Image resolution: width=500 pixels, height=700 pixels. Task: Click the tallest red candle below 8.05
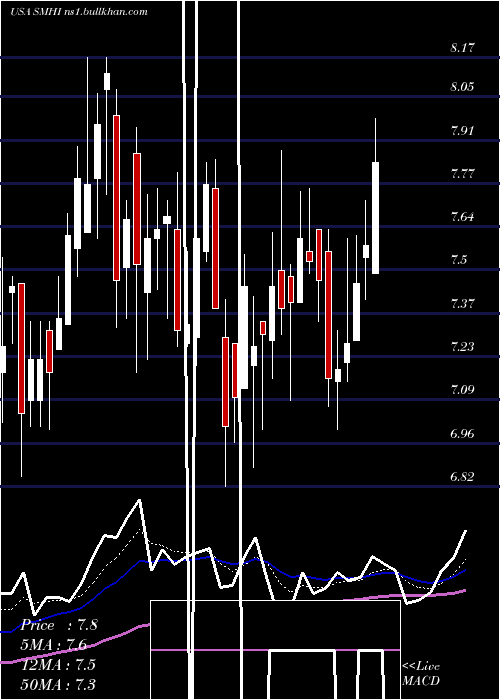coord(117,198)
